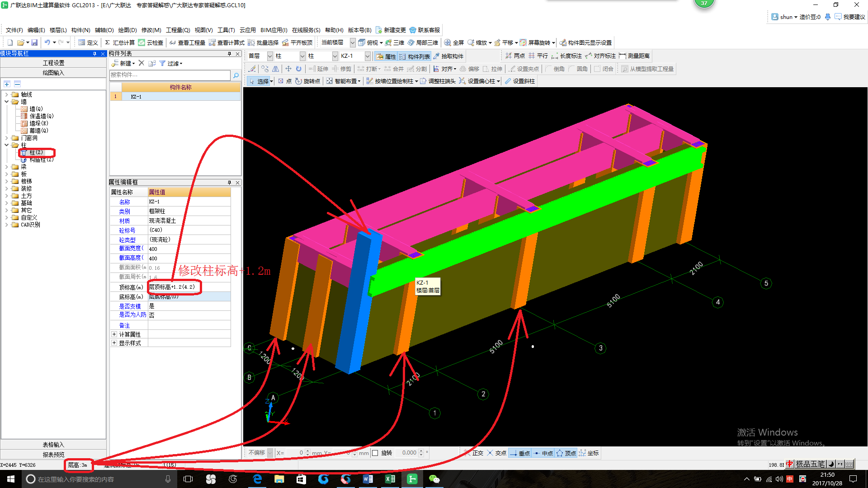This screenshot has width=868, height=488.
Task: Click 测量距离 measure distance
Action: click(634, 56)
